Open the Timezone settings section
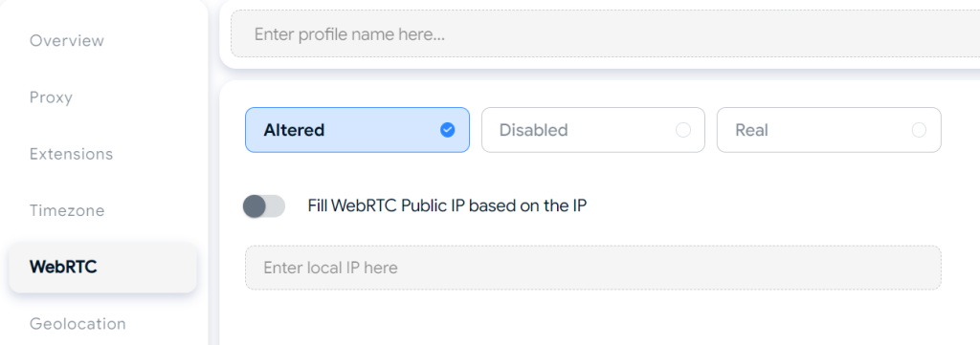Image resolution: width=980 pixels, height=345 pixels. [x=67, y=211]
